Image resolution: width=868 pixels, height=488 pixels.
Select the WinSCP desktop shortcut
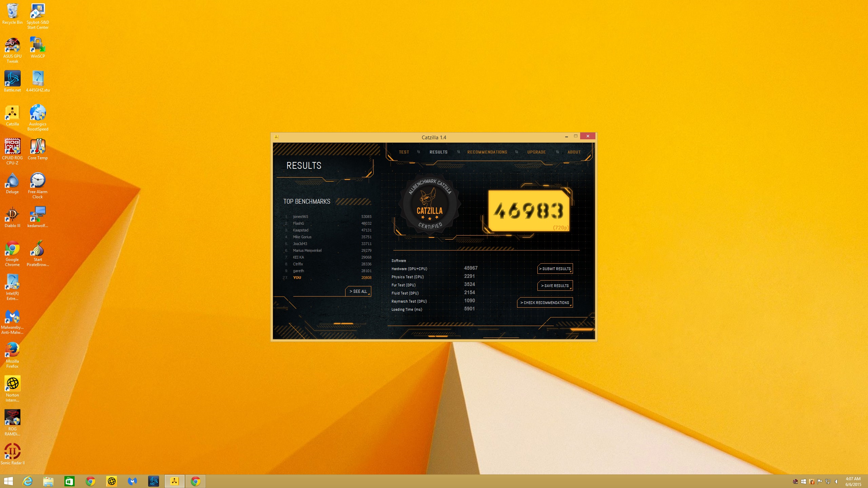38,48
